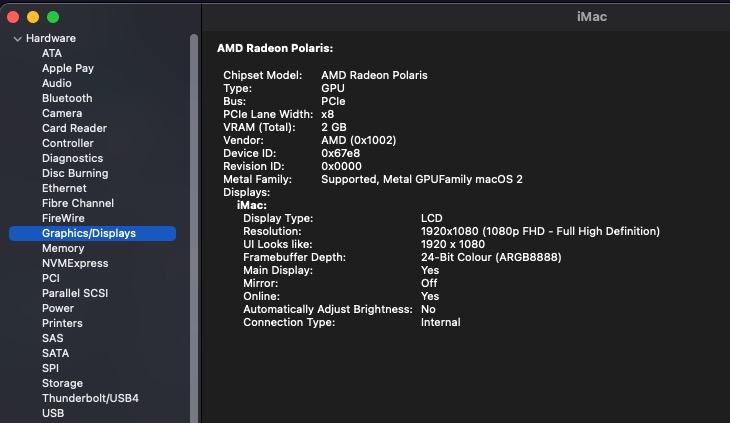Open the Power section
This screenshot has height=423, width=730.
tap(58, 308)
